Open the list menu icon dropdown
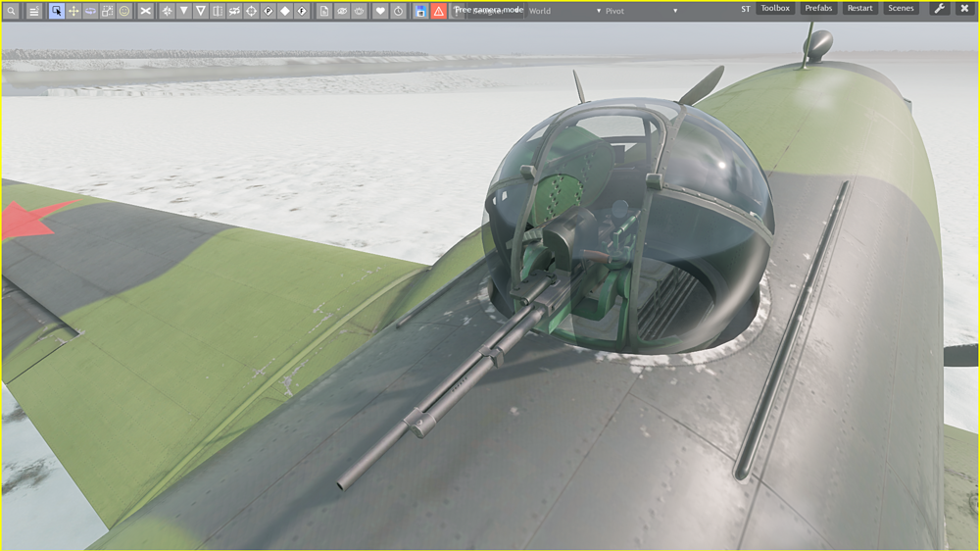980x551 pixels. click(33, 11)
